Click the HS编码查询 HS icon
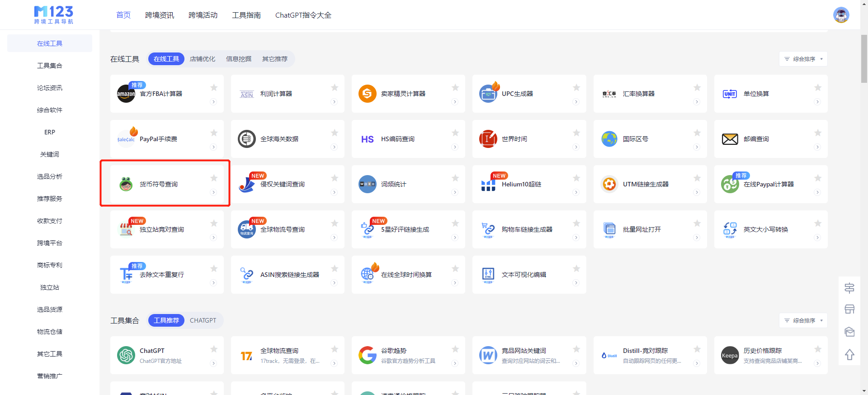The width and height of the screenshot is (868, 395). point(368,139)
